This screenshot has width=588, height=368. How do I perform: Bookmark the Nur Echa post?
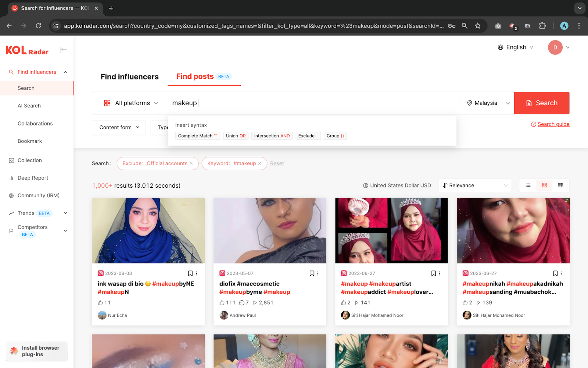coord(190,273)
